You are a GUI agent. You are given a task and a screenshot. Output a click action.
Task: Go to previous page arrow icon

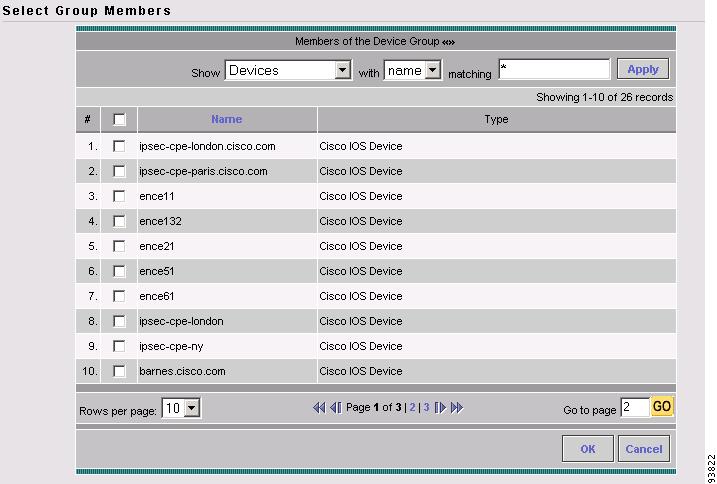tap(336, 408)
